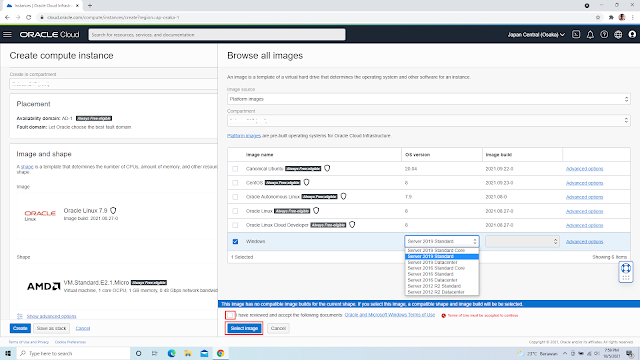Click the shield icon beside CentOS
The width and height of the screenshot is (640, 360).
coord(307,182)
